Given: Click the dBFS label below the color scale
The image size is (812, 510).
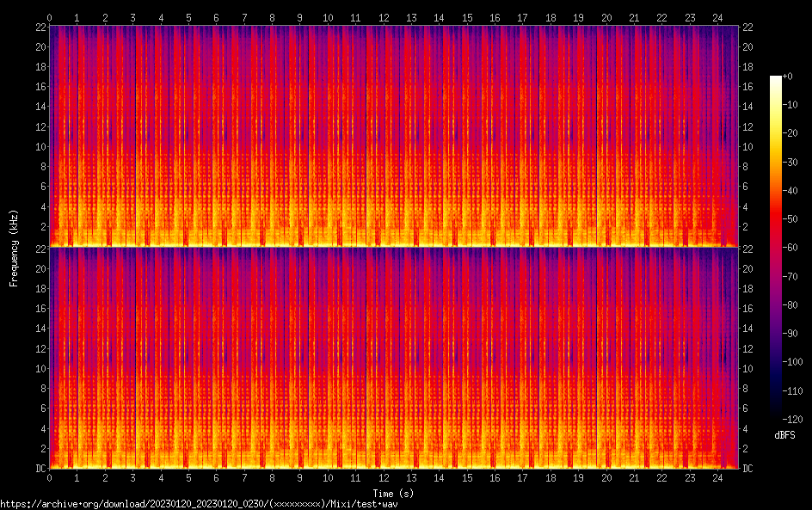Looking at the screenshot, I should point(784,435).
